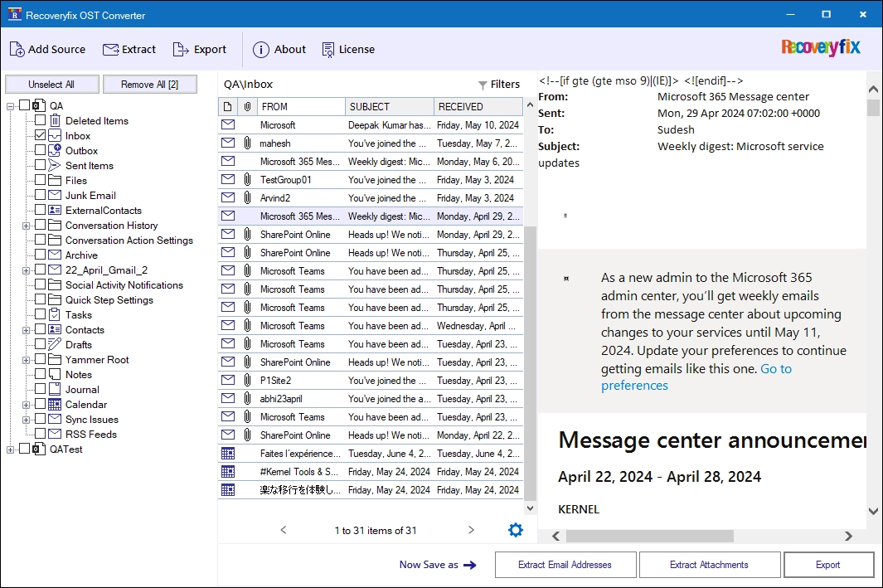Click the Extract envelope icon in toolbar
The image size is (883, 588).
[110, 50]
